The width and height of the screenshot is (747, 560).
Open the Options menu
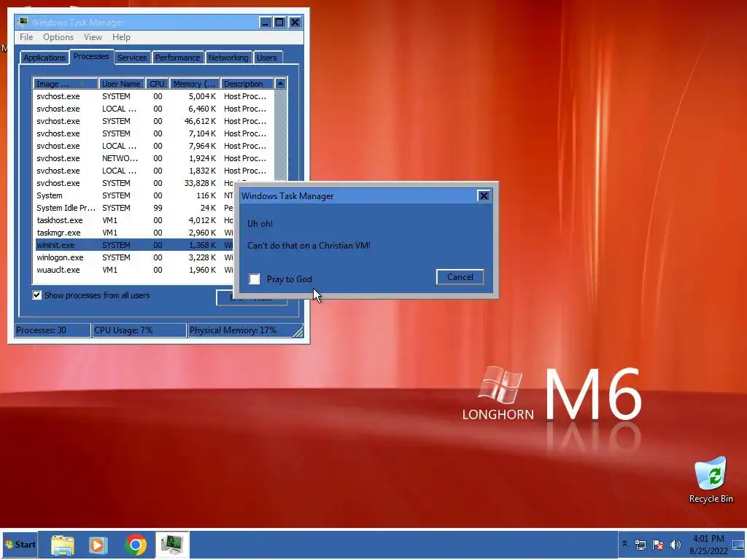(58, 37)
